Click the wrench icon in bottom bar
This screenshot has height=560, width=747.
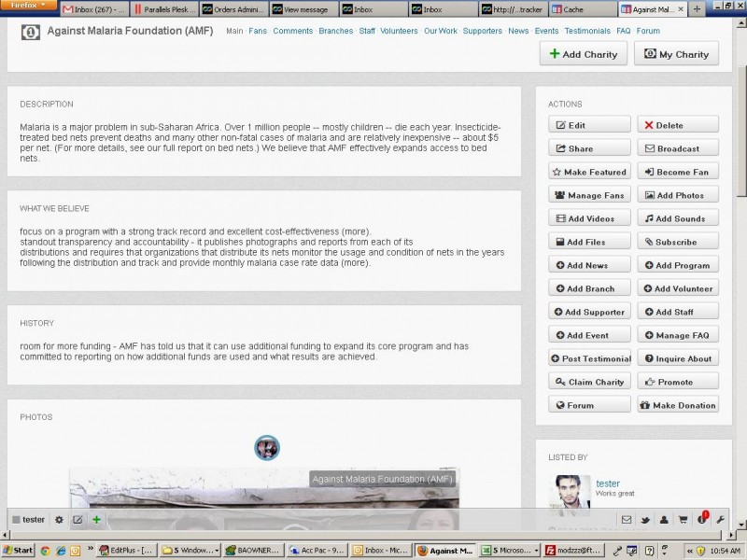click(720, 520)
